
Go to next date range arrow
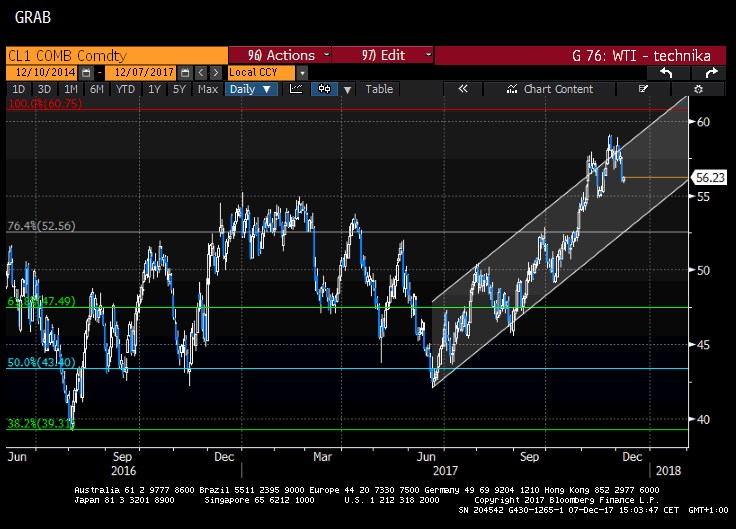point(215,73)
